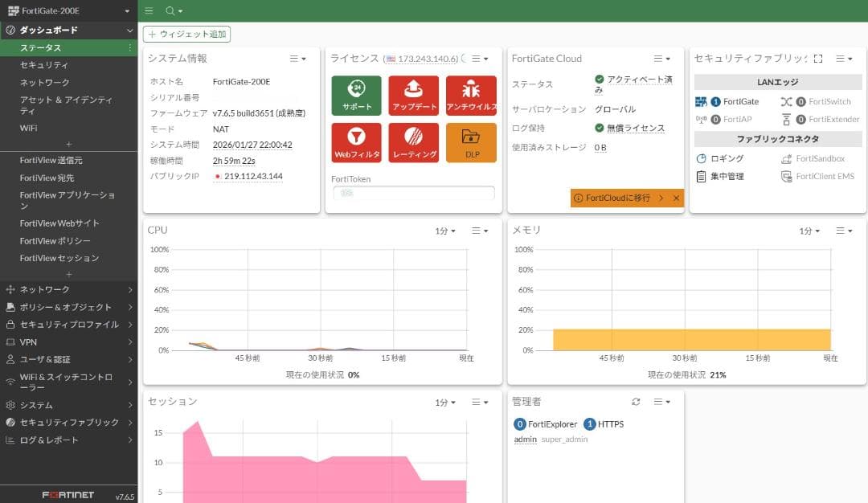Click the サポート license icon
Viewport: 868px width, 503px height.
[x=355, y=95]
